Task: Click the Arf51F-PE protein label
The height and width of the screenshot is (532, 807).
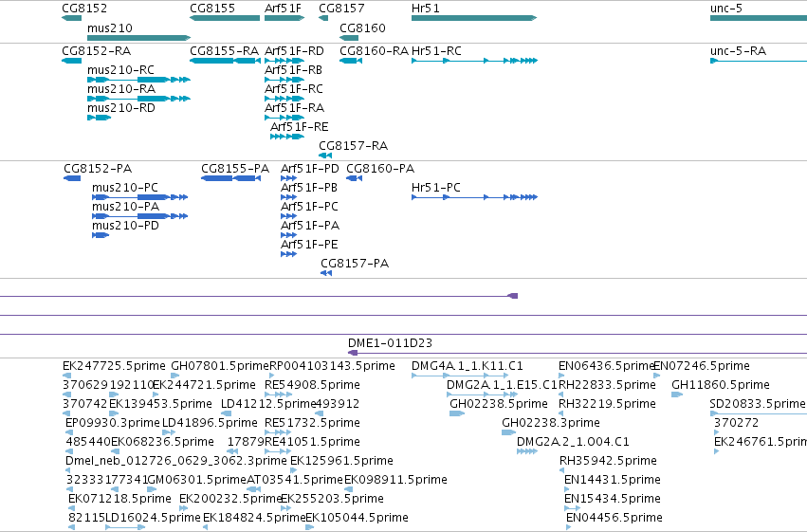Action: pos(309,245)
